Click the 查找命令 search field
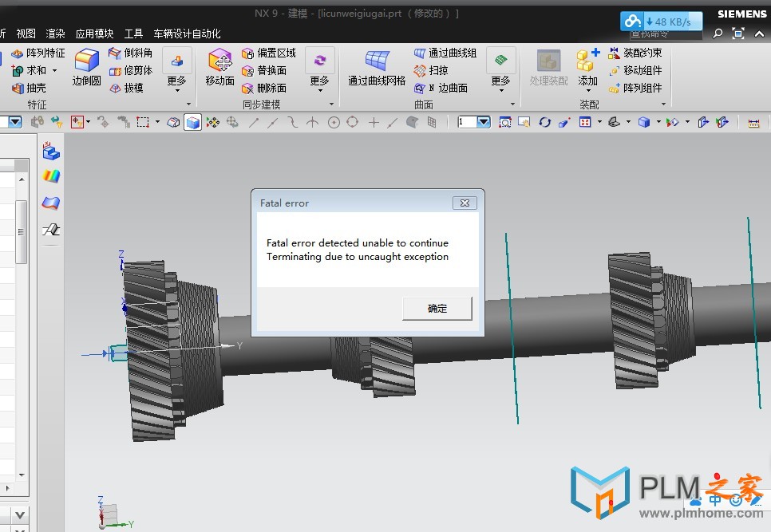Screen dimensions: 771x532 pos(666,34)
